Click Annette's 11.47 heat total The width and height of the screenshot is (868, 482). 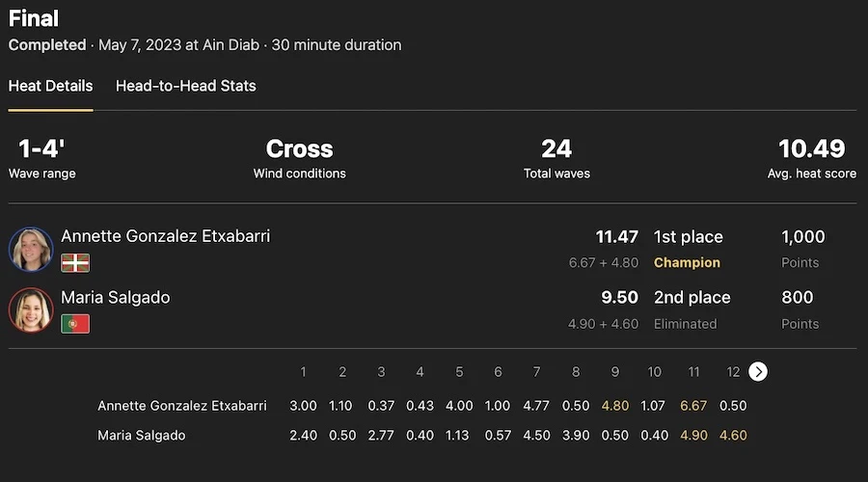pyautogui.click(x=616, y=237)
